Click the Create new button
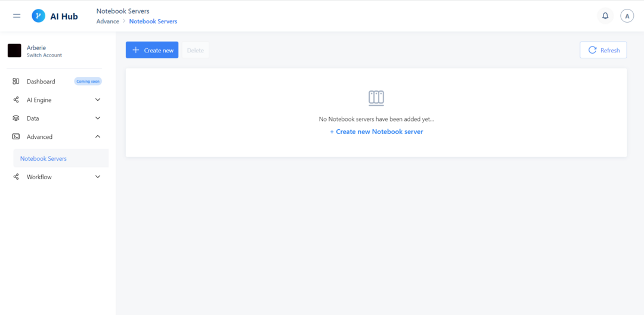 [152, 50]
